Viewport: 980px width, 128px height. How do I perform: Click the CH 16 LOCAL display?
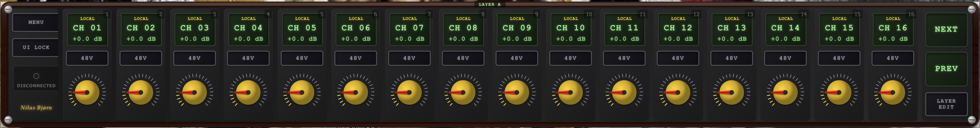893,29
